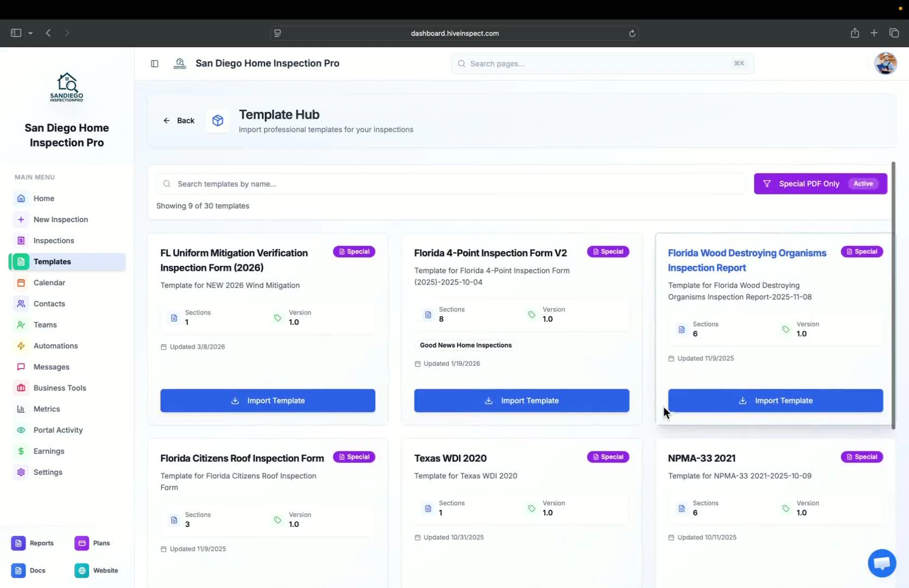Image resolution: width=909 pixels, height=588 pixels.
Task: Open the user profile avatar
Action: point(886,64)
